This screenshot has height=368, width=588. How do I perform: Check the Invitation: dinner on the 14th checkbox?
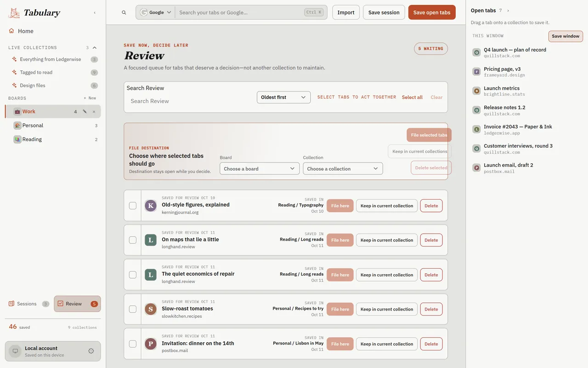point(133,344)
